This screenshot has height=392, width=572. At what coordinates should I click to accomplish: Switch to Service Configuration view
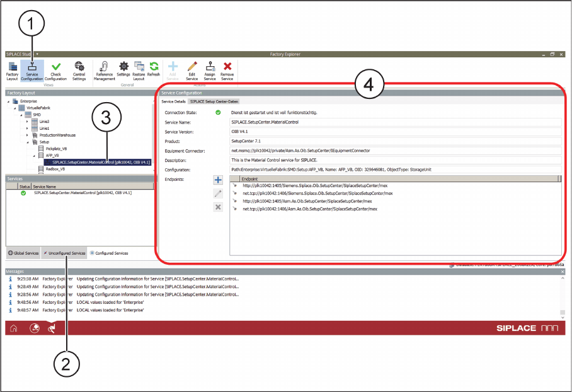pyautogui.click(x=31, y=71)
